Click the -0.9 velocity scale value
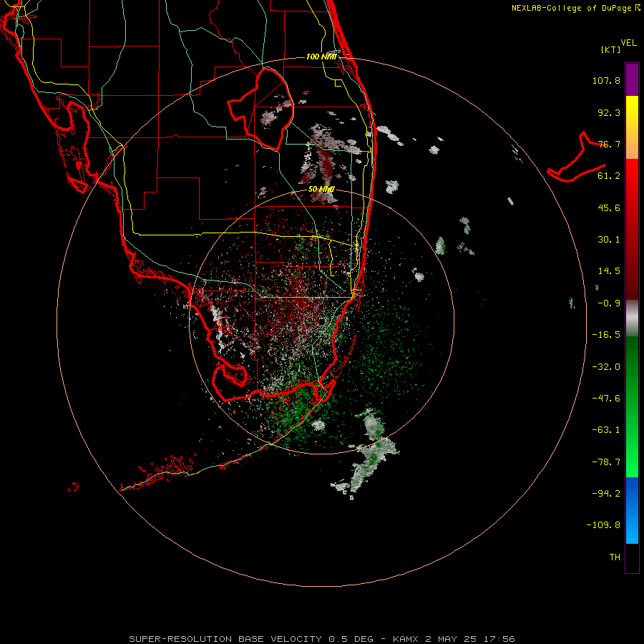Viewport: 644px width, 644px height. pyautogui.click(x=609, y=303)
